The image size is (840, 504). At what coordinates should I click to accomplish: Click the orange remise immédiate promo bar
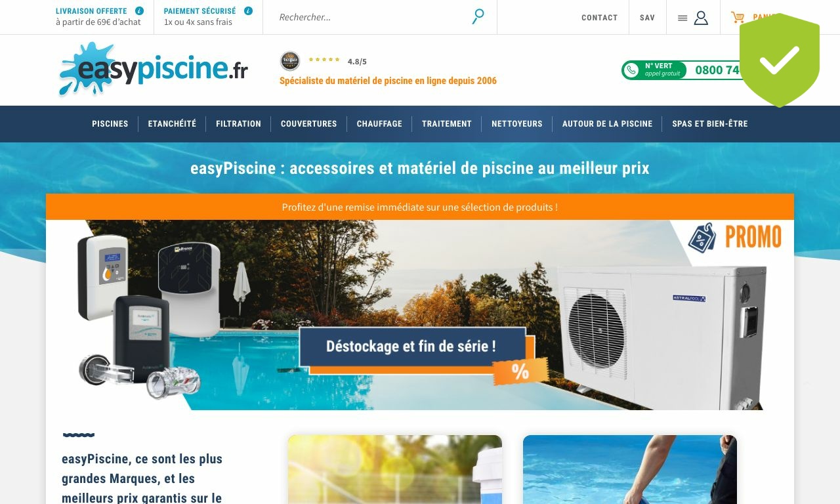420,207
